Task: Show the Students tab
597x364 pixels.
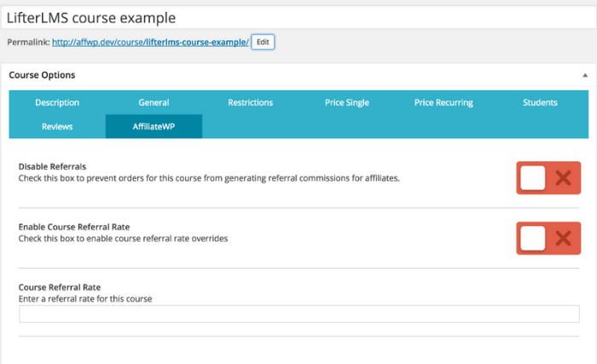Action: click(x=540, y=102)
